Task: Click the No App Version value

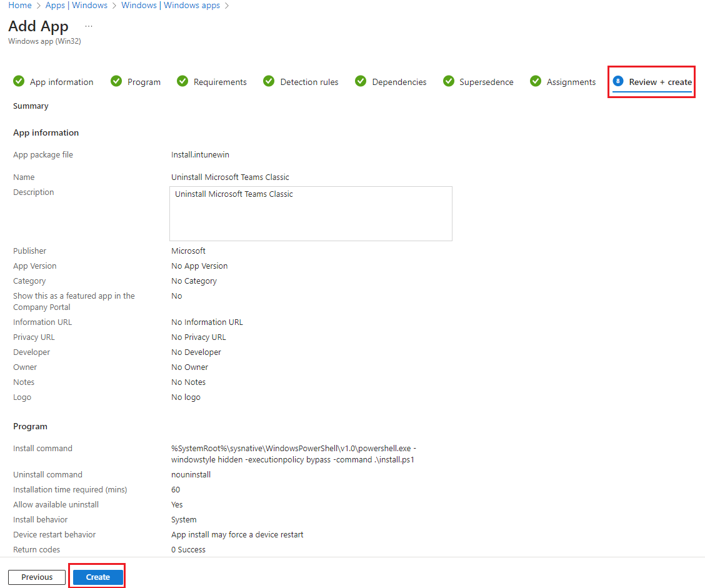Action: tap(199, 266)
